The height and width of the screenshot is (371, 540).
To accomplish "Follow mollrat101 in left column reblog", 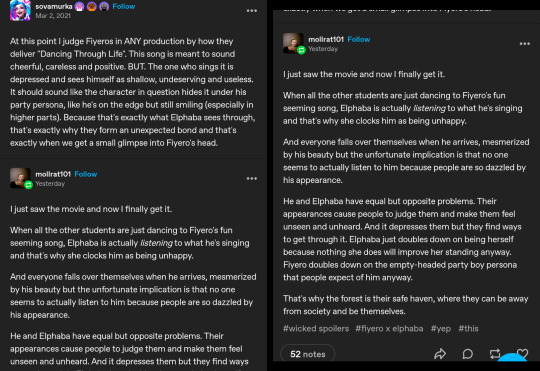I will coord(86,174).
